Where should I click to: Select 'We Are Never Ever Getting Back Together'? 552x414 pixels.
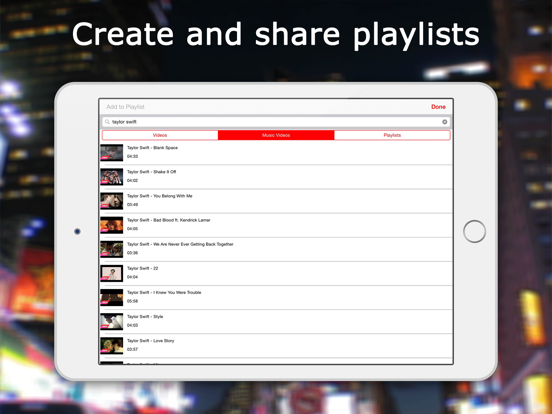[193, 244]
